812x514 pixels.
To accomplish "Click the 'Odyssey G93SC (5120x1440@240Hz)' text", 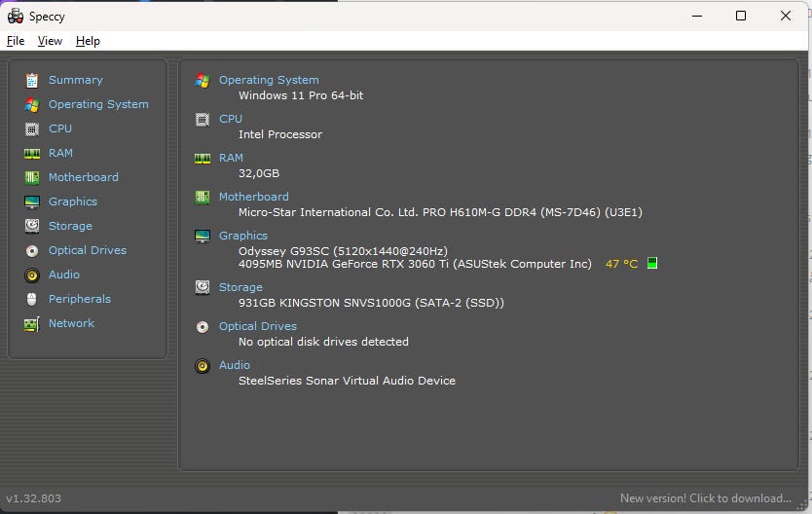I will coord(343,250).
